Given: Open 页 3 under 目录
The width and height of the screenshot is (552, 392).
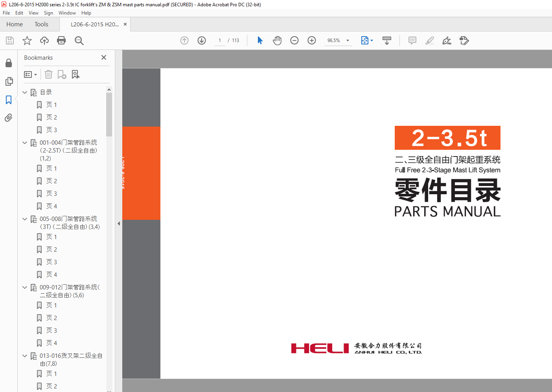Looking at the screenshot, I should coord(52,130).
